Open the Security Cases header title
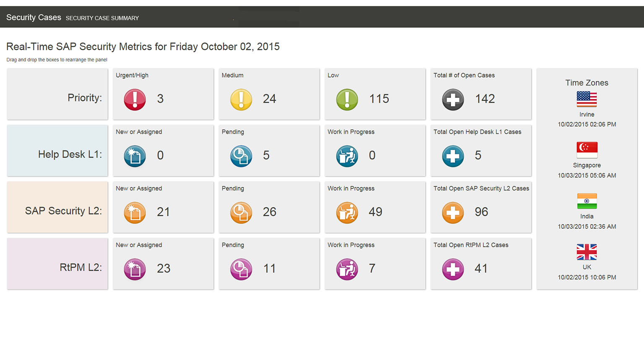644x356 pixels. pos(34,17)
